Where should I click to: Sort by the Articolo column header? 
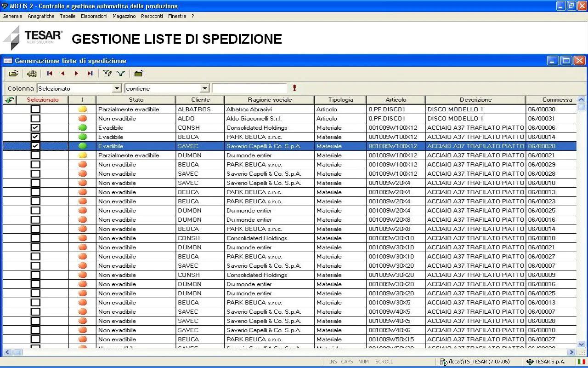click(x=396, y=100)
